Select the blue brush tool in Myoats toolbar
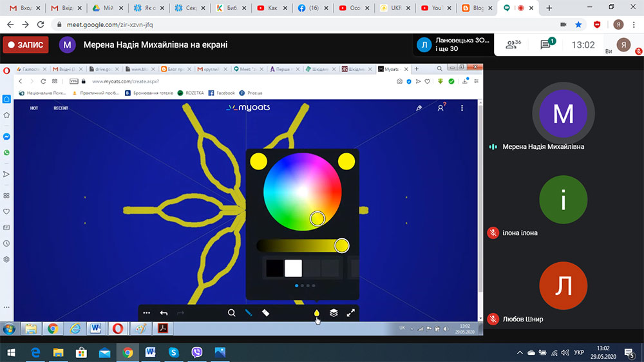This screenshot has width=644, height=362. click(248, 313)
